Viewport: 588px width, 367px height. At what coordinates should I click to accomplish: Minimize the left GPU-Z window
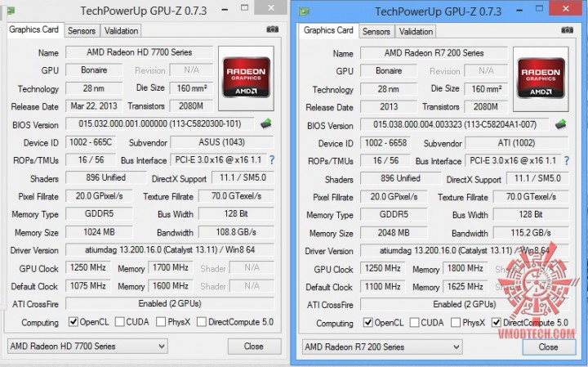pyautogui.click(x=225, y=9)
